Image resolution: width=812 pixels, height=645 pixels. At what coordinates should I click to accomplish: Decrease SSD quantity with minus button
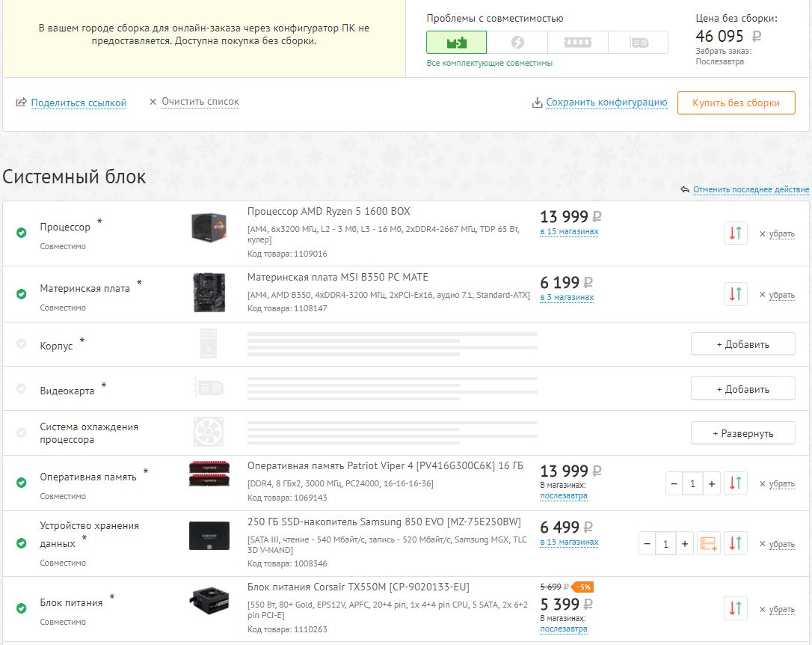point(647,544)
